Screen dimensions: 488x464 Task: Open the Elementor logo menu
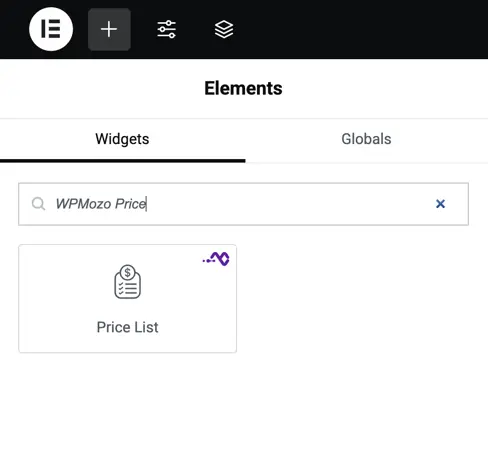(x=51, y=29)
